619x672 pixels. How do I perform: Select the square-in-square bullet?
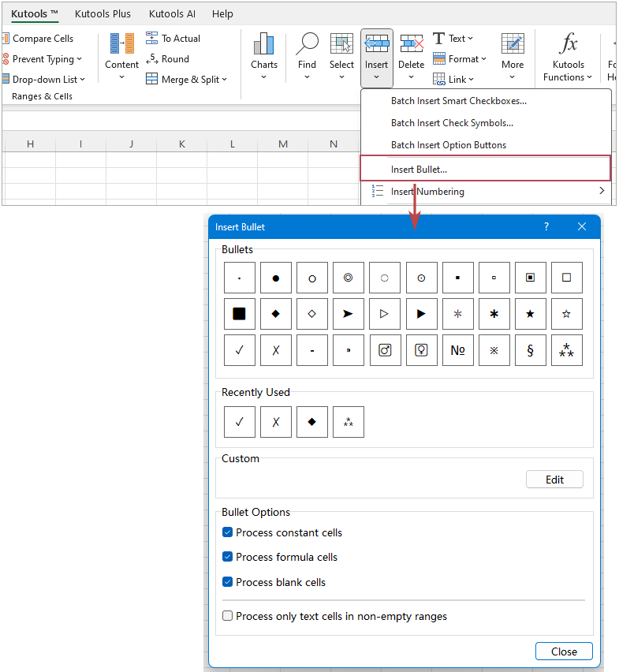[x=531, y=278]
